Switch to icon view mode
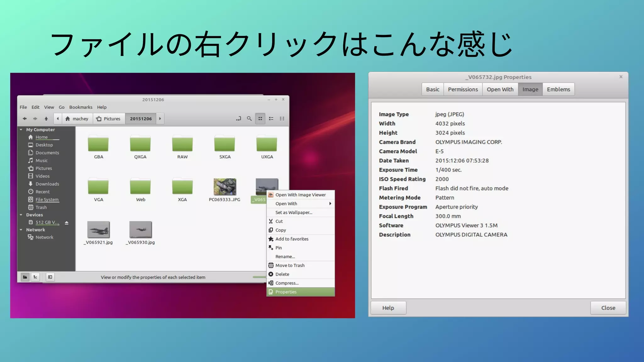The width and height of the screenshot is (644, 362). [260, 118]
